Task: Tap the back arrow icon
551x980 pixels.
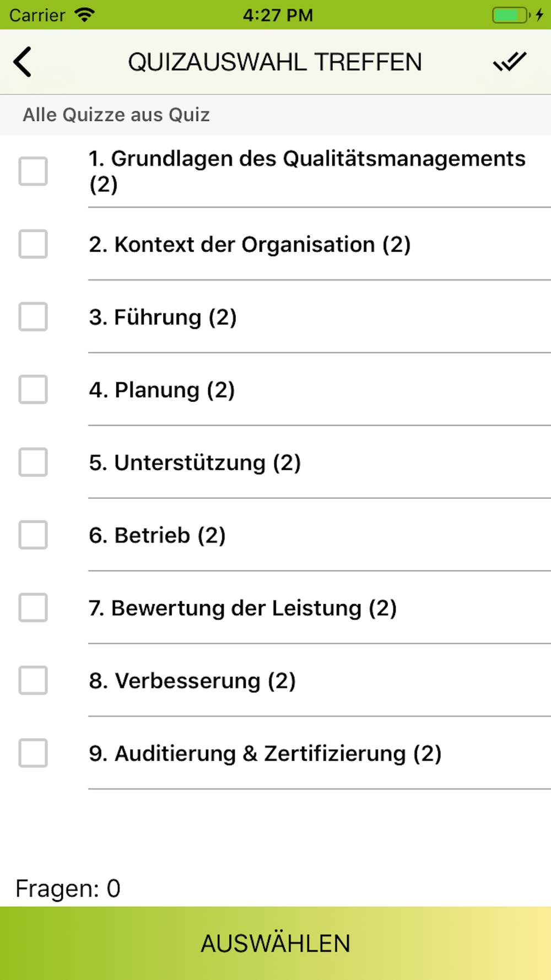Action: [x=23, y=62]
